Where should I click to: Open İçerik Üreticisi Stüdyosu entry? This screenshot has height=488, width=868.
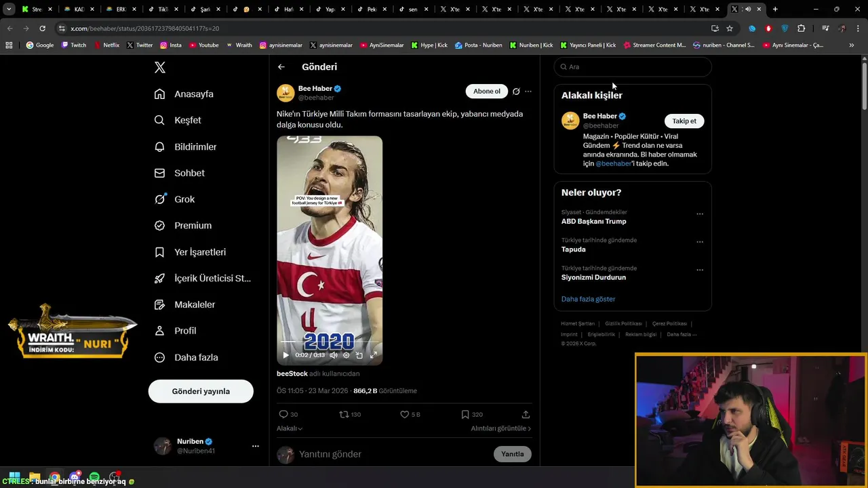(202, 278)
